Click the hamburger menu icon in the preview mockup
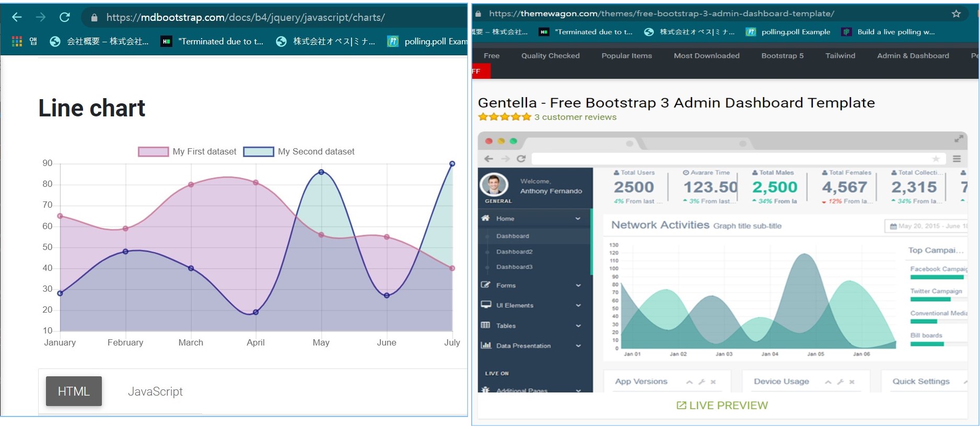Viewport: 980px width, 429px height. [x=956, y=159]
